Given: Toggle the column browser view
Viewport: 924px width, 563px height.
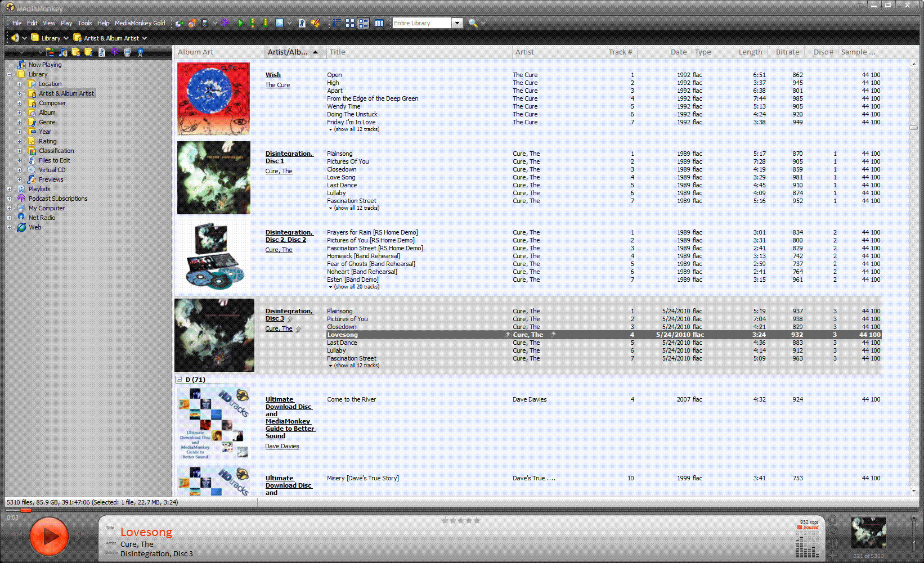Looking at the screenshot, I should [379, 23].
